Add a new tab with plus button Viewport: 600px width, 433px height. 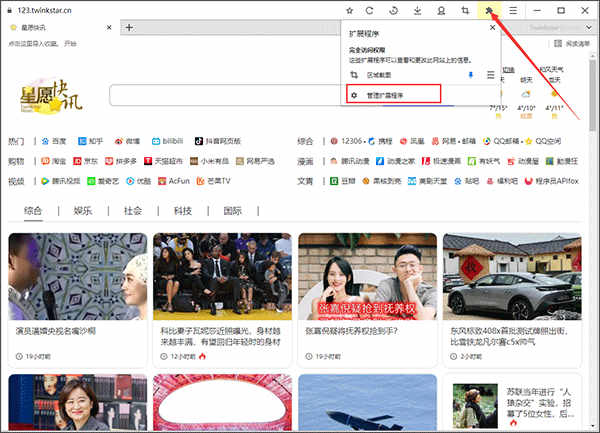pos(129,28)
